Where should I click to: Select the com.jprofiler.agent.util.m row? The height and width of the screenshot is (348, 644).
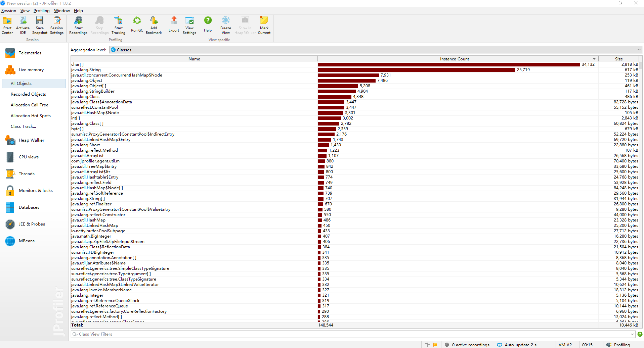pos(355,161)
